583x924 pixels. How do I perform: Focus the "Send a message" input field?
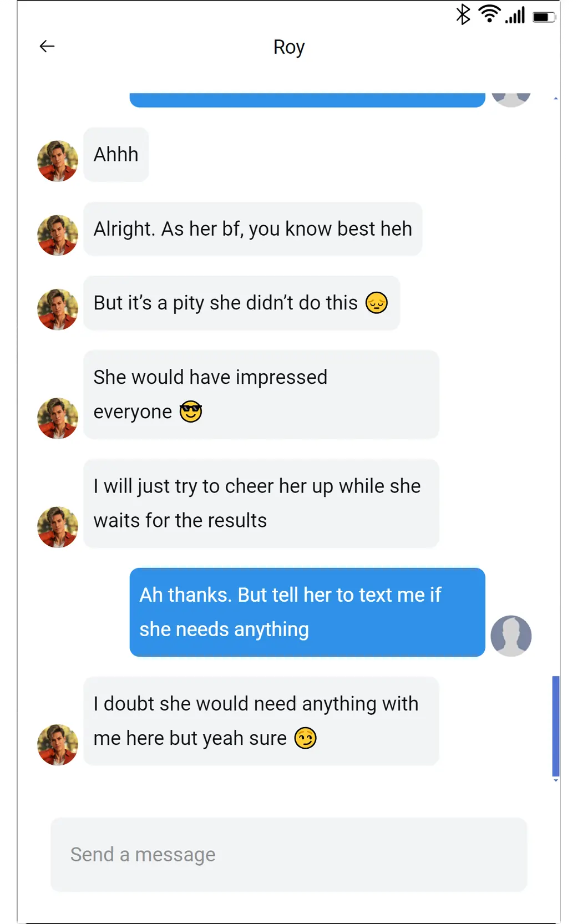point(288,854)
